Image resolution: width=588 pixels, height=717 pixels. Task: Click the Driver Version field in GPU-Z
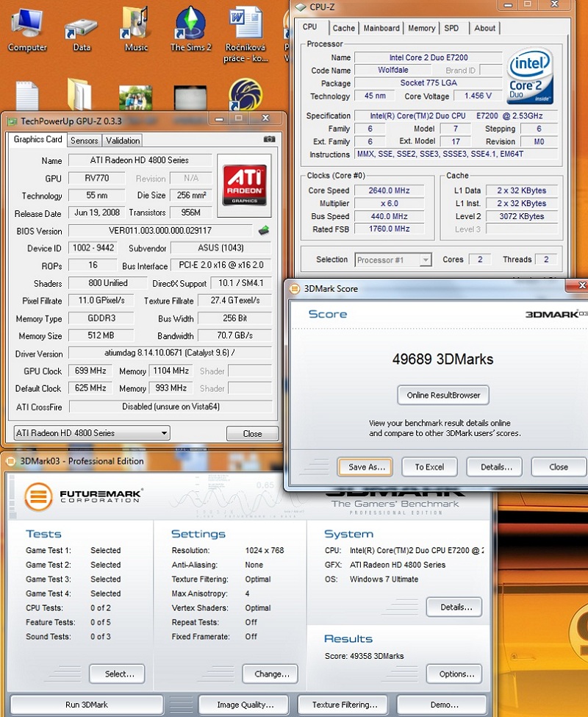click(x=170, y=353)
